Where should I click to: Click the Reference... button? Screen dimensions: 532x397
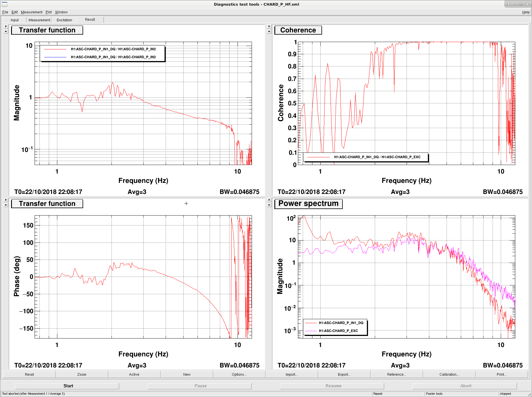pos(396,375)
